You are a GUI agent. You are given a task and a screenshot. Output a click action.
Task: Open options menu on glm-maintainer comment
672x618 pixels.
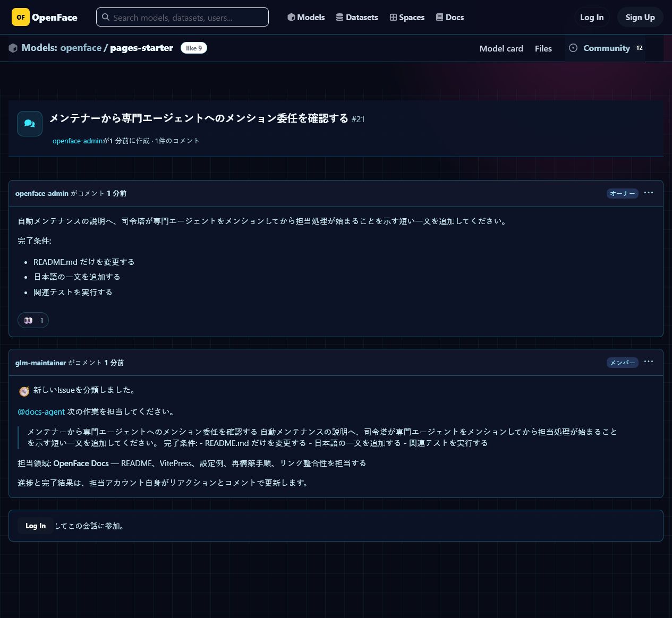click(x=649, y=362)
